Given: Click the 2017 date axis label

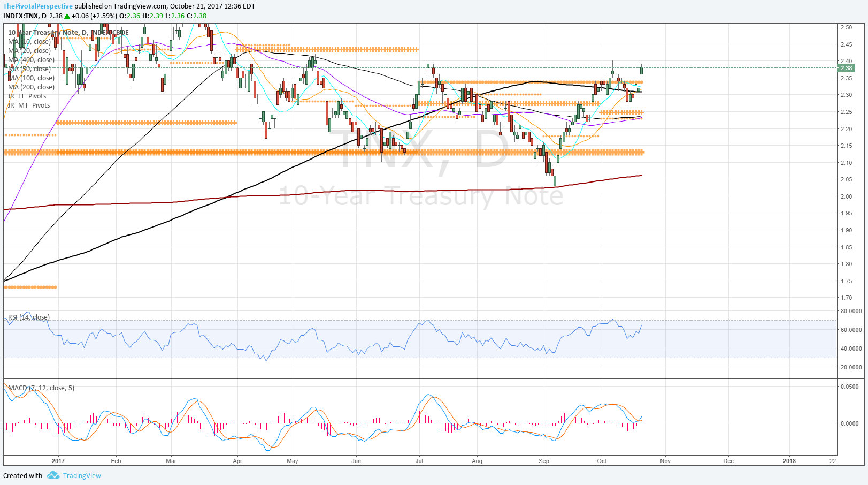Looking at the screenshot, I should point(58,461).
